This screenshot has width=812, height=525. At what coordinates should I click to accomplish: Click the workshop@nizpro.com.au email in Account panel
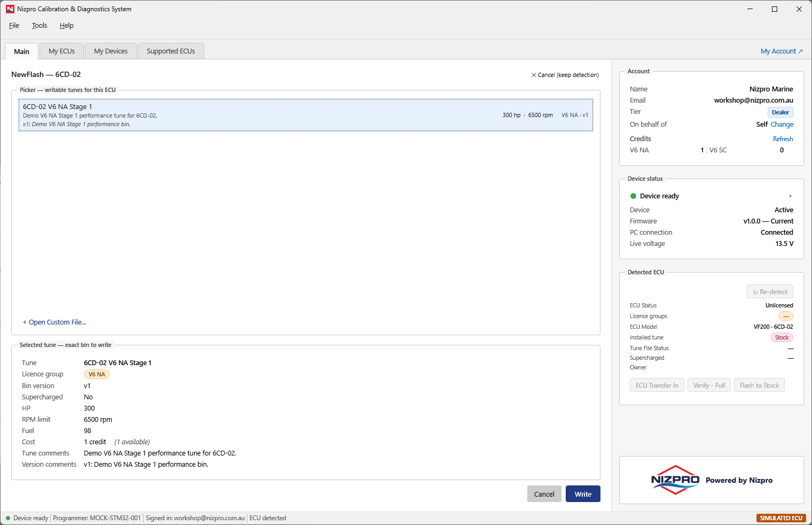point(753,101)
